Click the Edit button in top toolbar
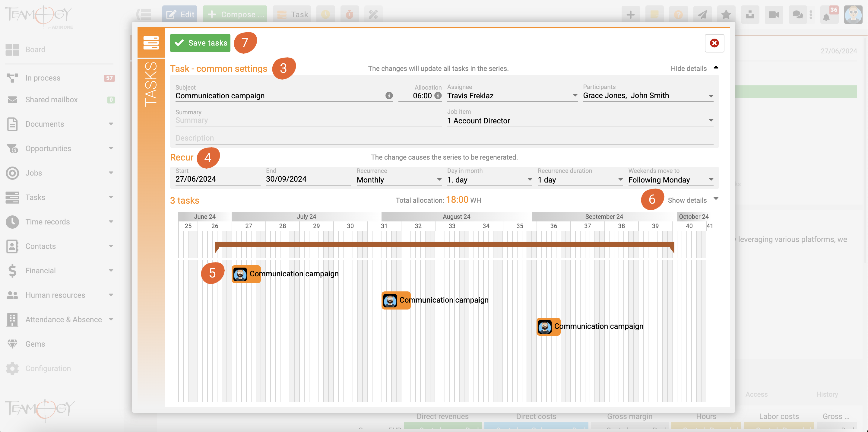 click(x=179, y=14)
